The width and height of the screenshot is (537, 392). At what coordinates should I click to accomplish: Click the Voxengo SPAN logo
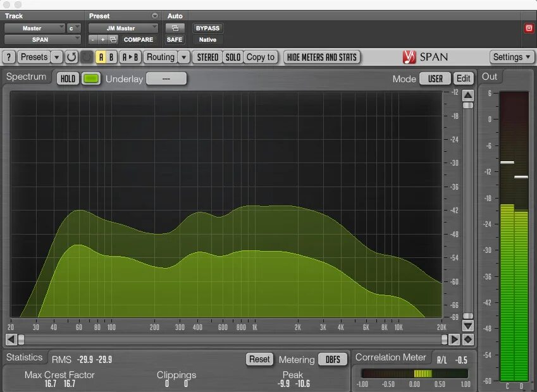[x=425, y=57]
